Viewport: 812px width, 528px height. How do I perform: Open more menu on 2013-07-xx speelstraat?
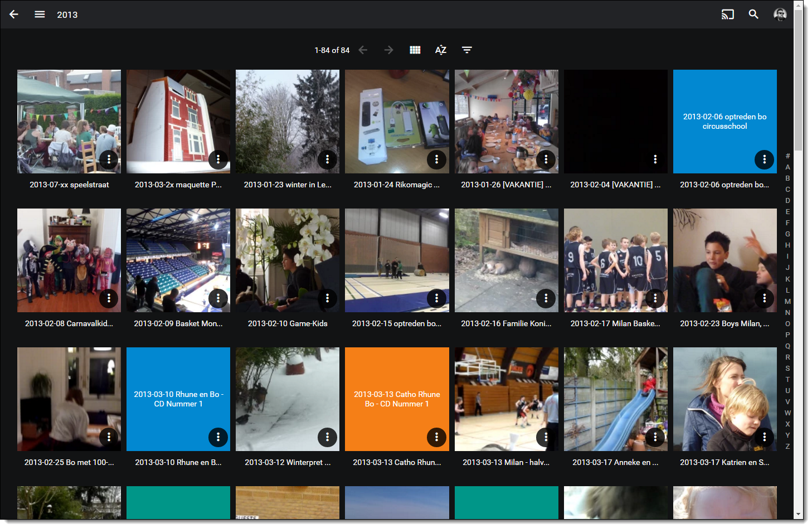click(109, 159)
